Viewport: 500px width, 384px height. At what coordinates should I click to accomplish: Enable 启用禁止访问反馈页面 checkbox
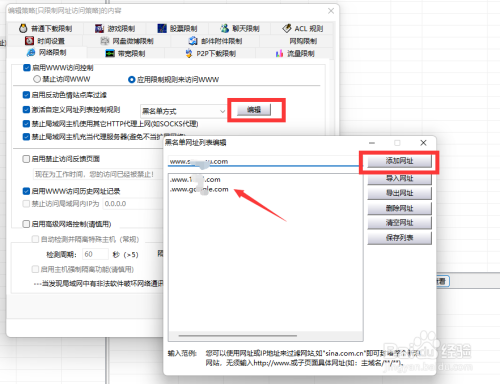26,159
